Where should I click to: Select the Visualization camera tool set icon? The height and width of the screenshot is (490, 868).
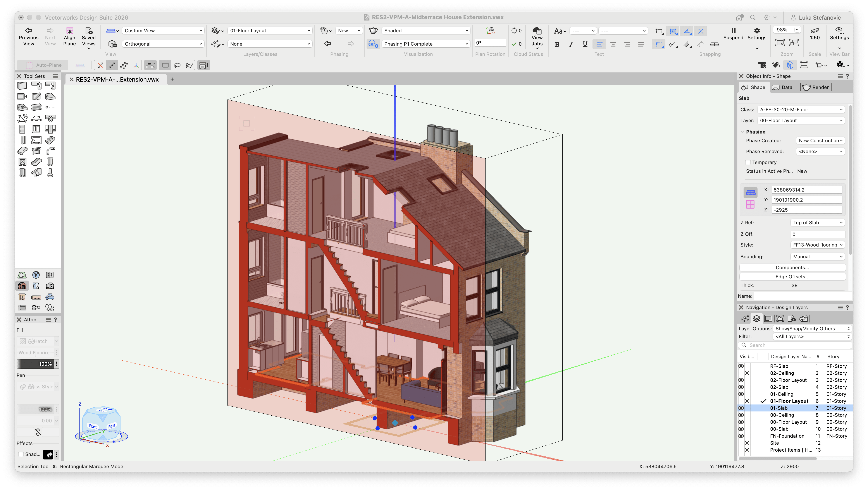pyautogui.click(x=50, y=286)
